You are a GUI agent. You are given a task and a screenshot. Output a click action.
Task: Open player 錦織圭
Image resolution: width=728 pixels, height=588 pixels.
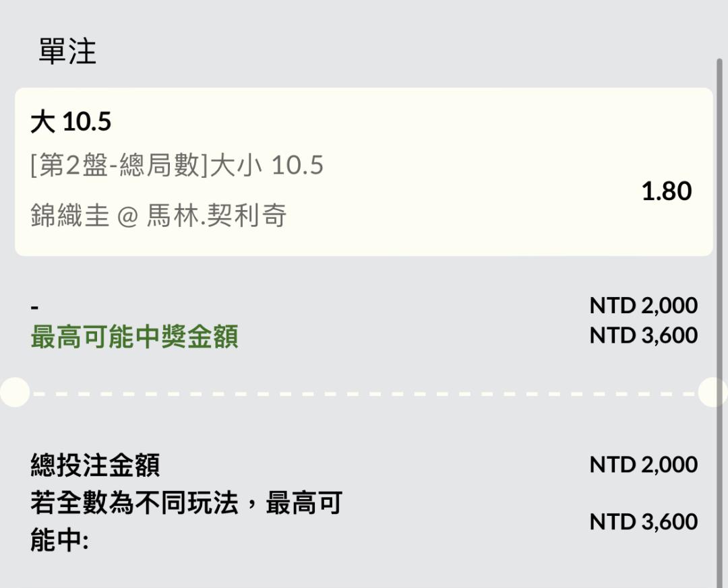tap(69, 216)
